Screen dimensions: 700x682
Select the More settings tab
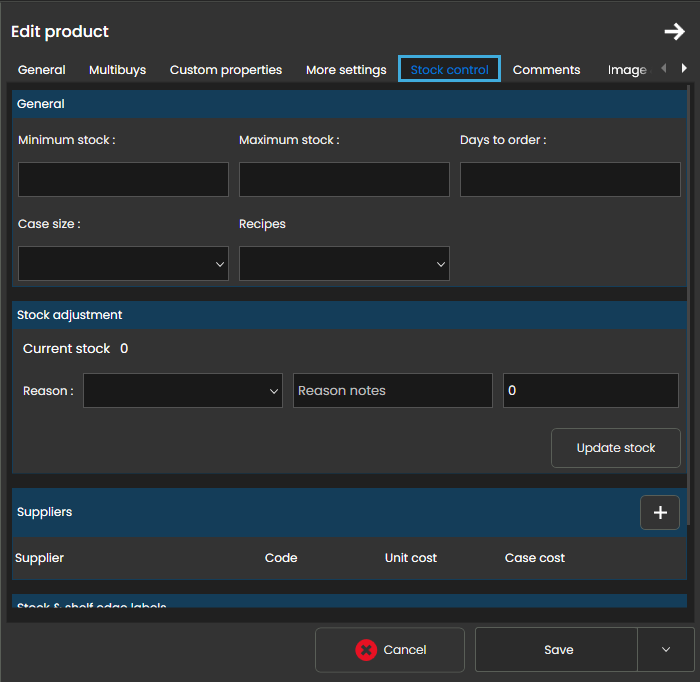(x=346, y=70)
